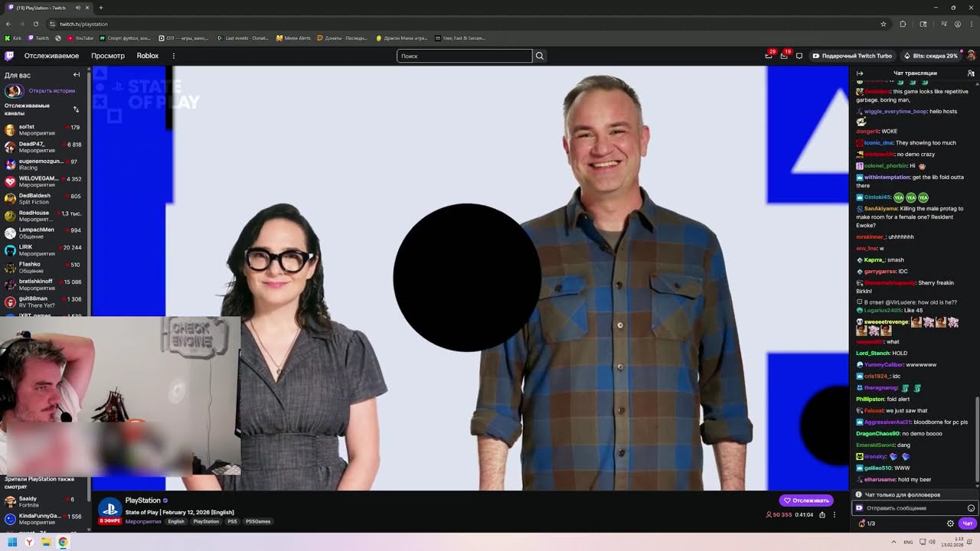Open the YouTube bookmark
This screenshot has width=980, height=551.
(x=80, y=37)
